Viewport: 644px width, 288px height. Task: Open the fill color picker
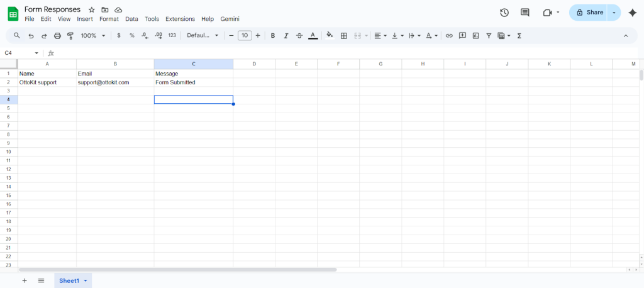tap(330, 36)
